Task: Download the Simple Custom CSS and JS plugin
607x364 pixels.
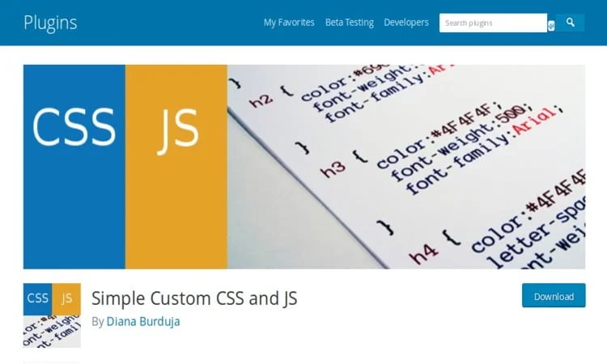Action: (554, 296)
